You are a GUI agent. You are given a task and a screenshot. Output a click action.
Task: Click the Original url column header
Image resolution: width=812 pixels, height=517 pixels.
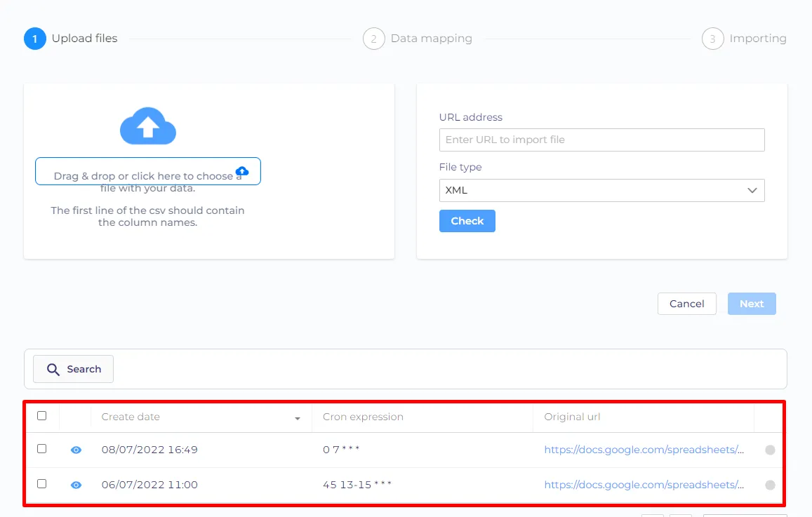(572, 417)
